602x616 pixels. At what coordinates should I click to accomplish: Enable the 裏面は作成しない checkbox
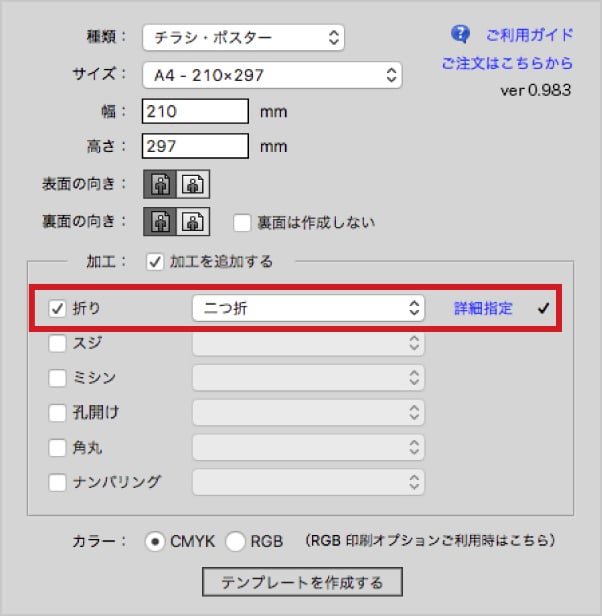click(242, 223)
